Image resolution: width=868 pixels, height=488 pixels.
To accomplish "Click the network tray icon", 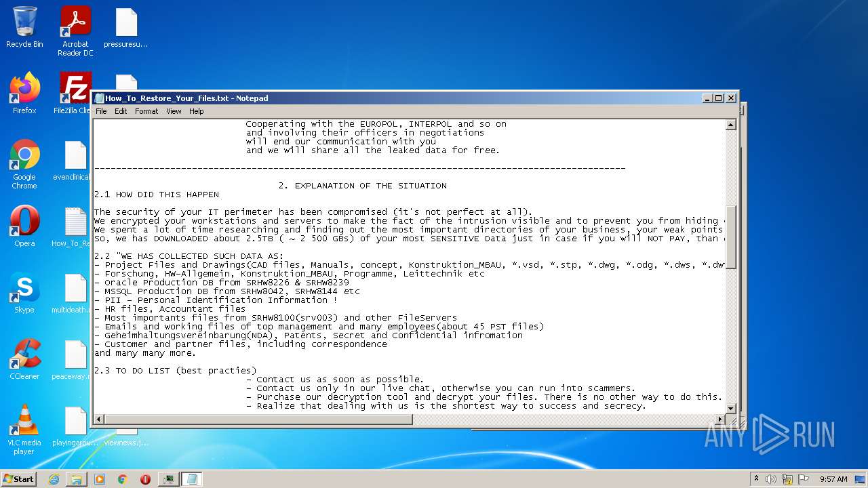I will (x=787, y=479).
